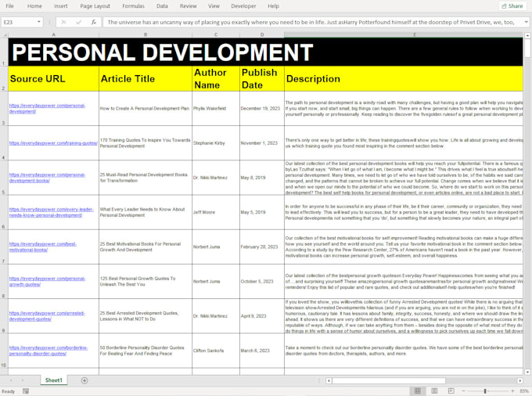
Task: Select the date cell May 8, 2019
Action: 261,178
